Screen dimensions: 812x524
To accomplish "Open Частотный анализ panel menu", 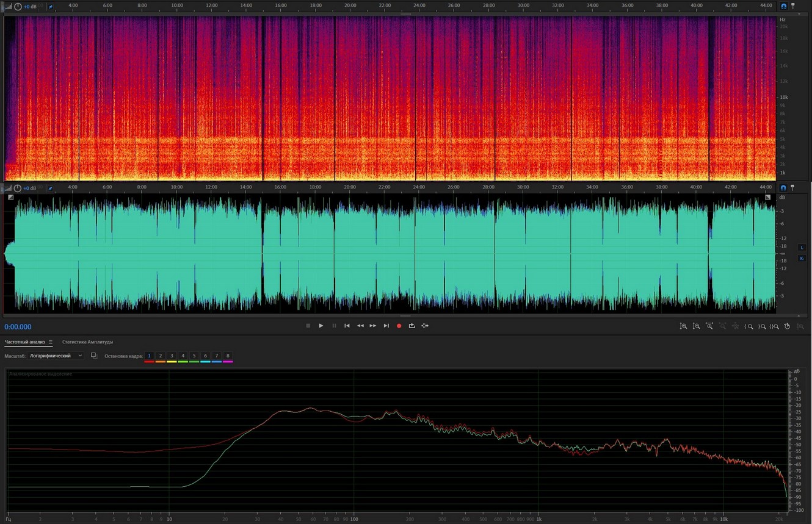I will [51, 342].
